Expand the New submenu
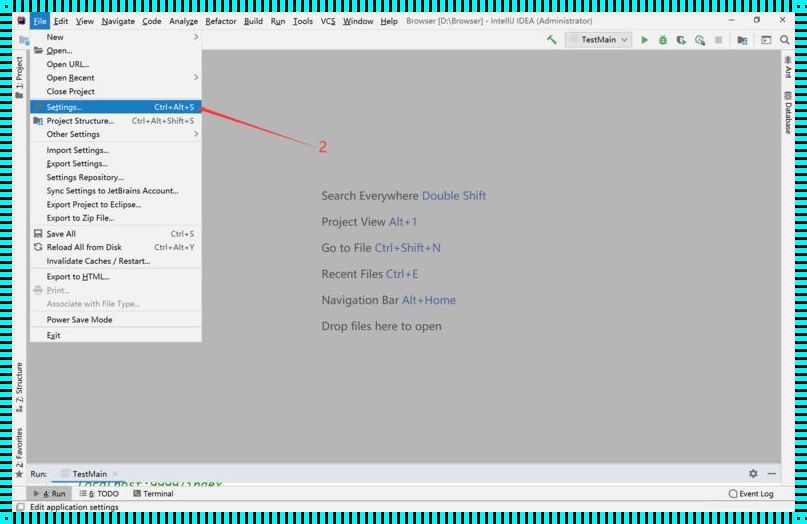Image resolution: width=807 pixels, height=524 pixels. click(x=116, y=37)
